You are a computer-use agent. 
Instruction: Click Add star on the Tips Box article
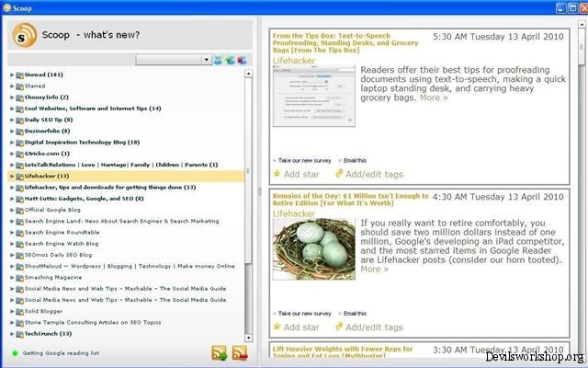[x=301, y=174]
